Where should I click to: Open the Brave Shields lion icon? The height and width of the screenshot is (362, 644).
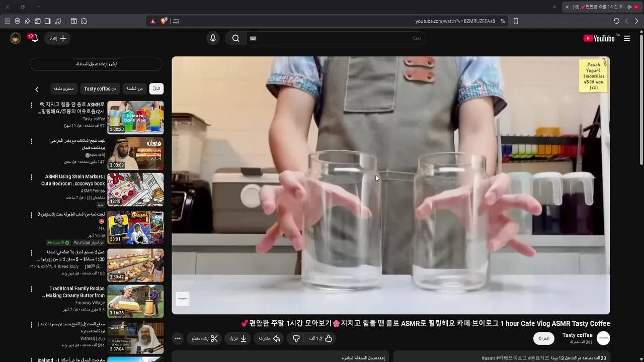164,21
